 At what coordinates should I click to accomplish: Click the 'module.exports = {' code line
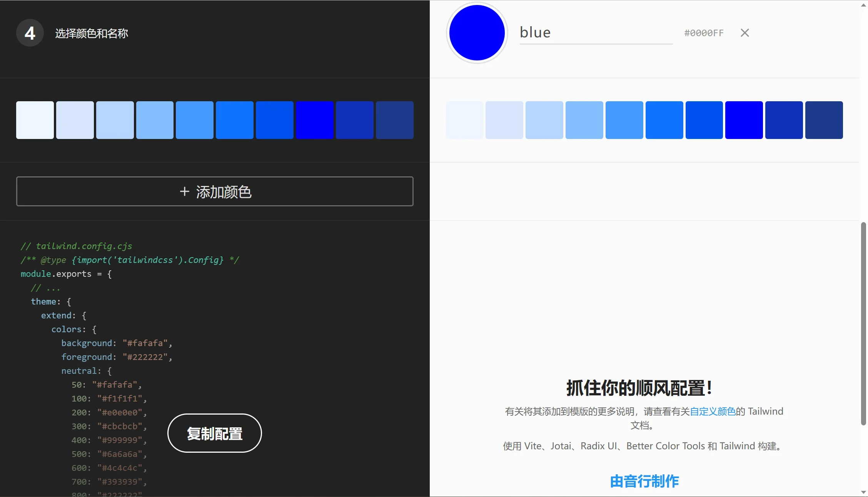[66, 274]
